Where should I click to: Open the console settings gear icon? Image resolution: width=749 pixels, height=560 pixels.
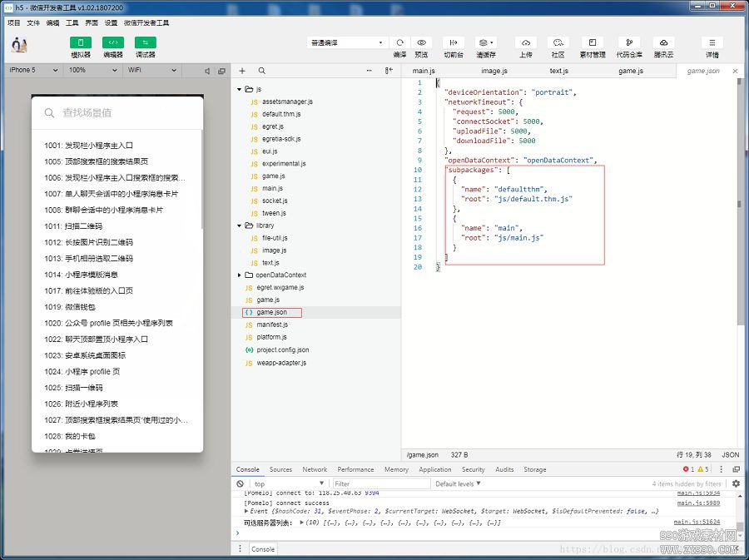pyautogui.click(x=737, y=483)
